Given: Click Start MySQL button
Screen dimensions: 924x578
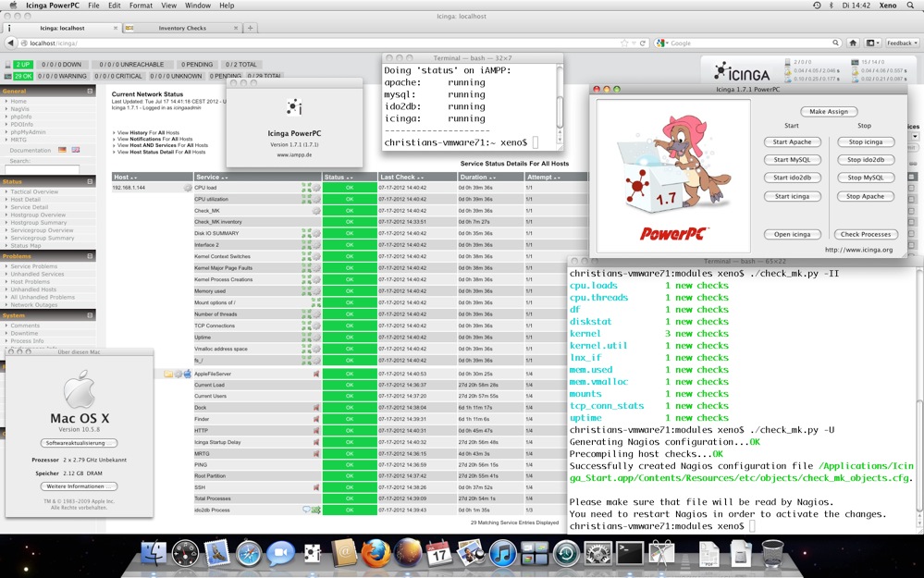Looking at the screenshot, I should (x=792, y=160).
